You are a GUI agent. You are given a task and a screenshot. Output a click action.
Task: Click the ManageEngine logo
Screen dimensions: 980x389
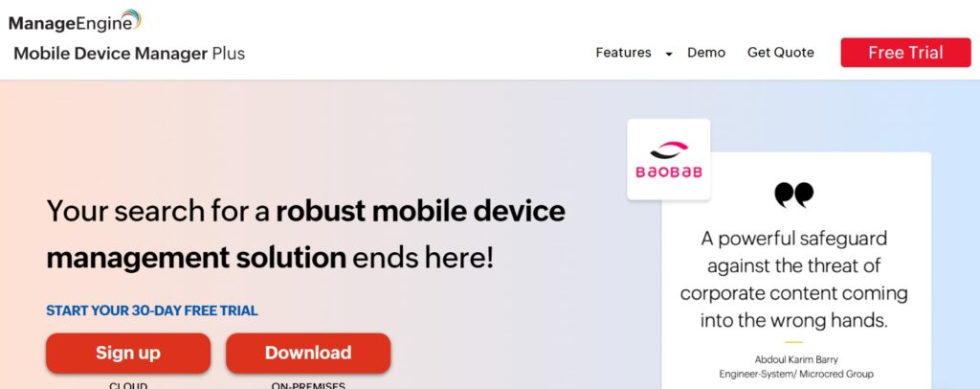pyautogui.click(x=75, y=21)
